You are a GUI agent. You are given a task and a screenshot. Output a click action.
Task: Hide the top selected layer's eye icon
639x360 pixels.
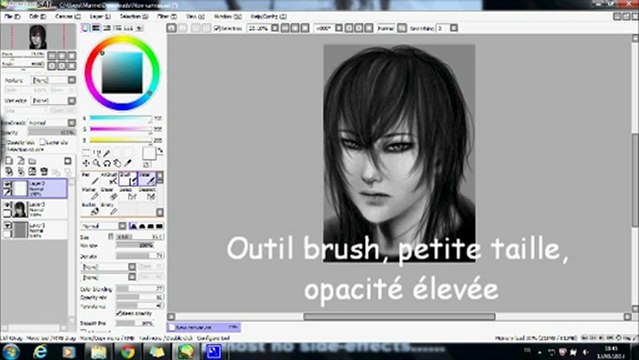point(7,184)
